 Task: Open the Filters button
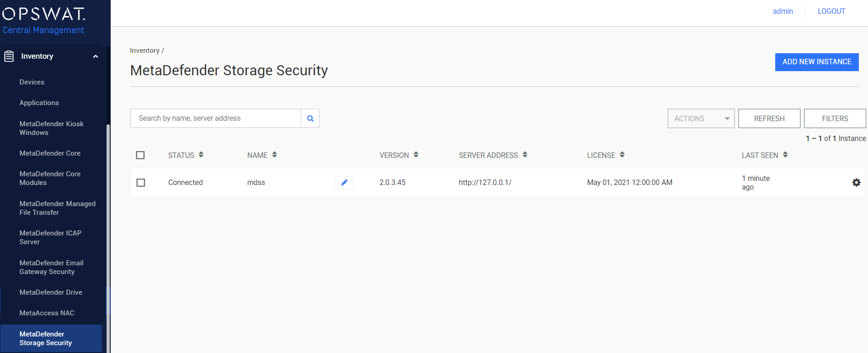(835, 118)
